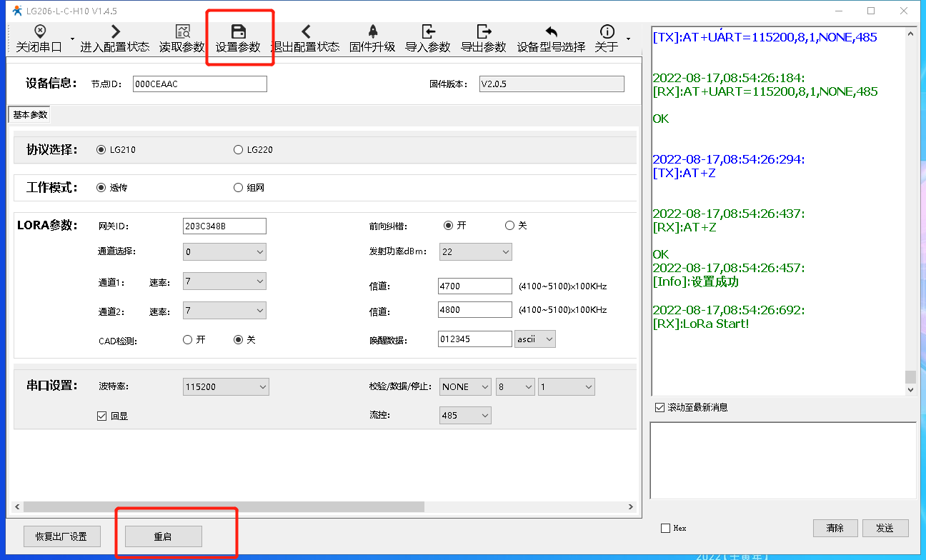Uncheck the 回显 checkbox
Image resolution: width=926 pixels, height=560 pixels.
tap(101, 416)
